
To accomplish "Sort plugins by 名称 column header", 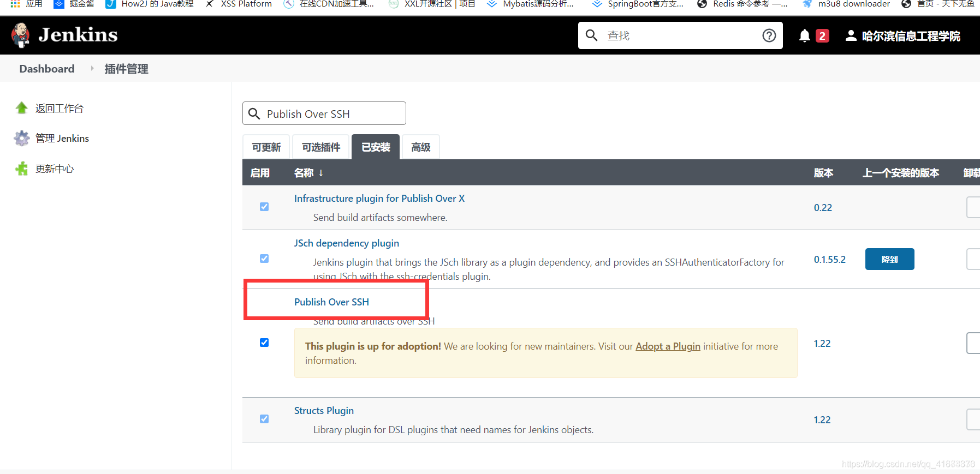I will [309, 173].
